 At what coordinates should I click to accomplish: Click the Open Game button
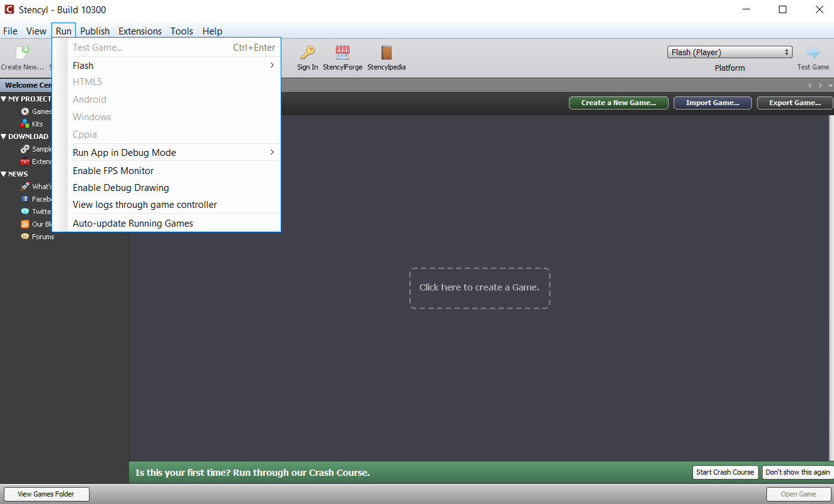click(798, 494)
